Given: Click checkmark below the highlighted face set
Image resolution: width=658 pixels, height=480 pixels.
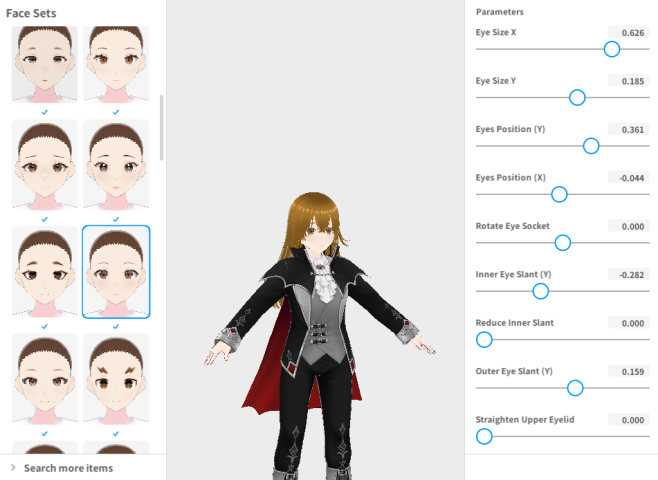Looking at the screenshot, I should (116, 326).
